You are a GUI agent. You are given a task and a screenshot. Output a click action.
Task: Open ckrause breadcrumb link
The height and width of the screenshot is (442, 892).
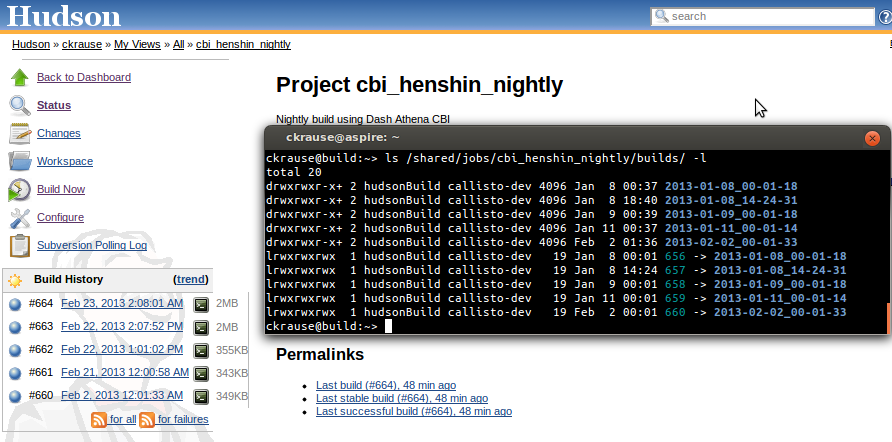tap(82, 44)
